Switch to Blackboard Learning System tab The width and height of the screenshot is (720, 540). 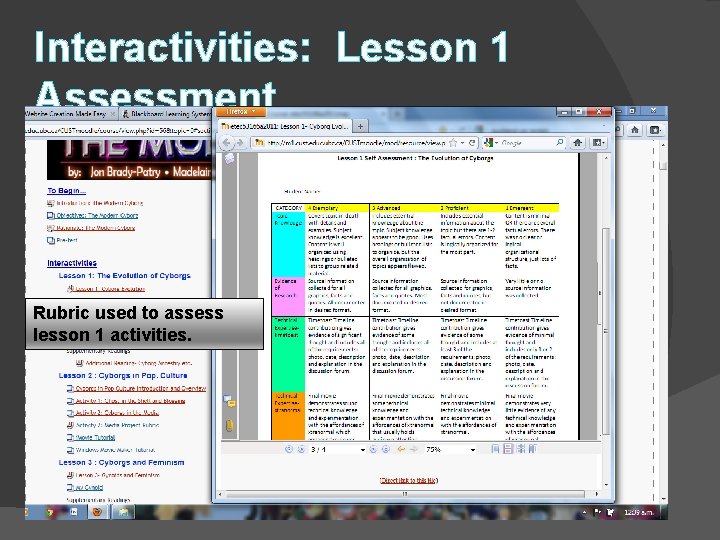(168, 113)
